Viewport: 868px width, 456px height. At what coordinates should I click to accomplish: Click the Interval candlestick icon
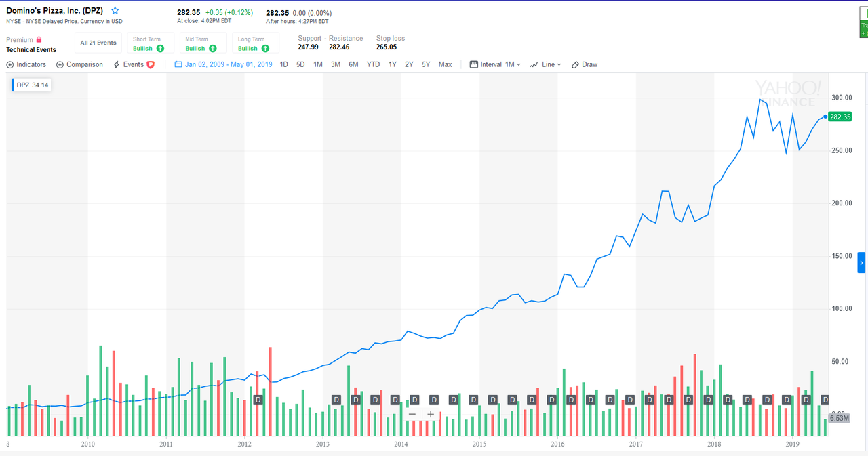click(x=473, y=64)
